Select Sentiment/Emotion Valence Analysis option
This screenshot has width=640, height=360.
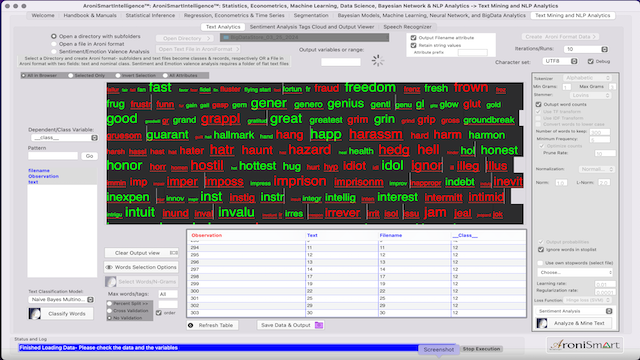(54, 51)
